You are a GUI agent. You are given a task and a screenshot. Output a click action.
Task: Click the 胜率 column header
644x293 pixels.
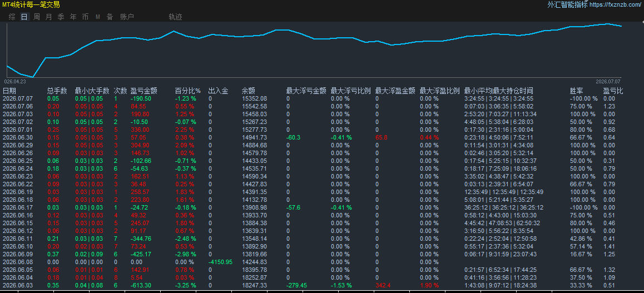click(x=577, y=91)
